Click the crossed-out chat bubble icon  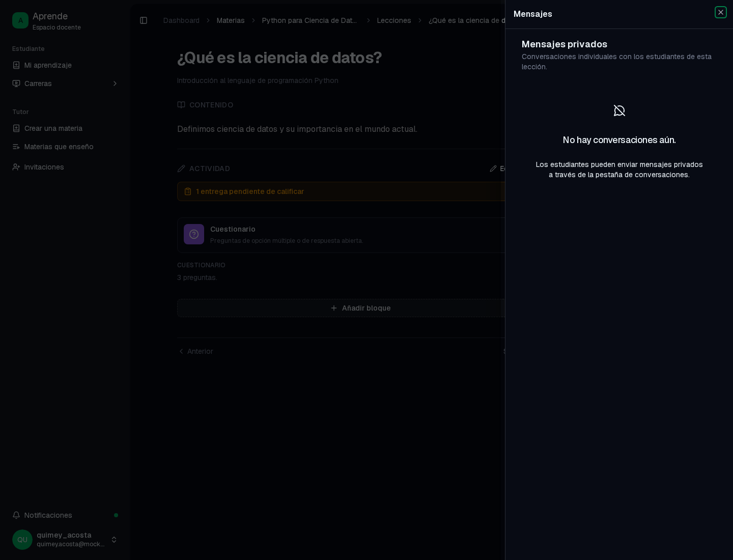[619, 110]
